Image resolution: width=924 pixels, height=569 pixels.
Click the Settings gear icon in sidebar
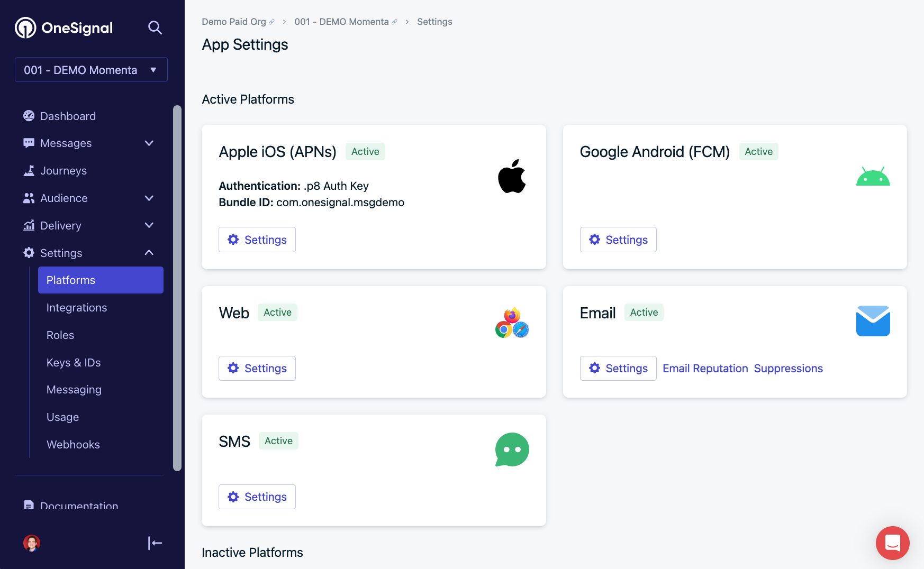tap(29, 253)
